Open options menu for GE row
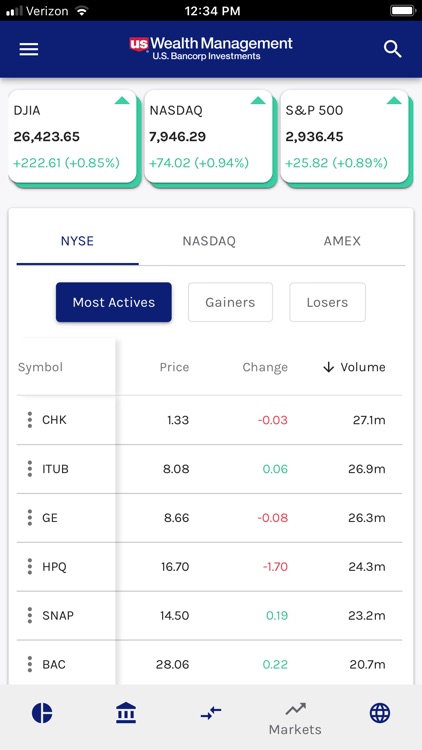This screenshot has width=422, height=750. (x=30, y=518)
